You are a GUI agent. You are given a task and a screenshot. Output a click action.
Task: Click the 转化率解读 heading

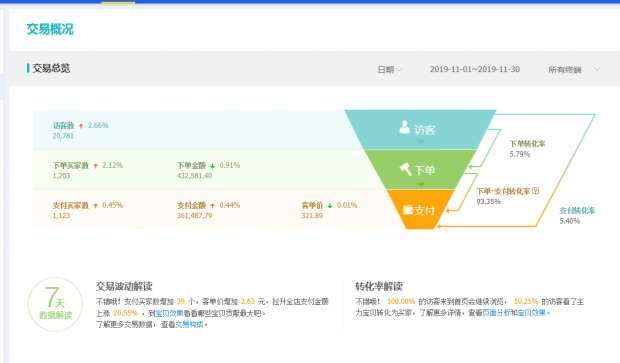379,286
